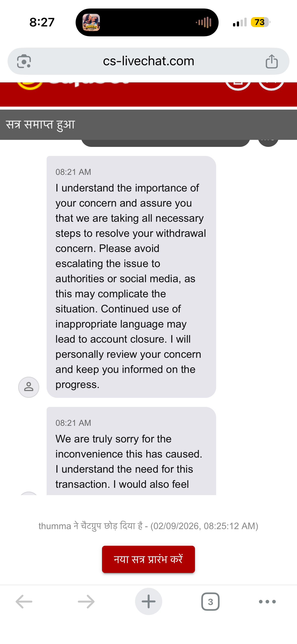Tap the right circular icon in red header
This screenshot has height=644, width=297.
(271, 86)
